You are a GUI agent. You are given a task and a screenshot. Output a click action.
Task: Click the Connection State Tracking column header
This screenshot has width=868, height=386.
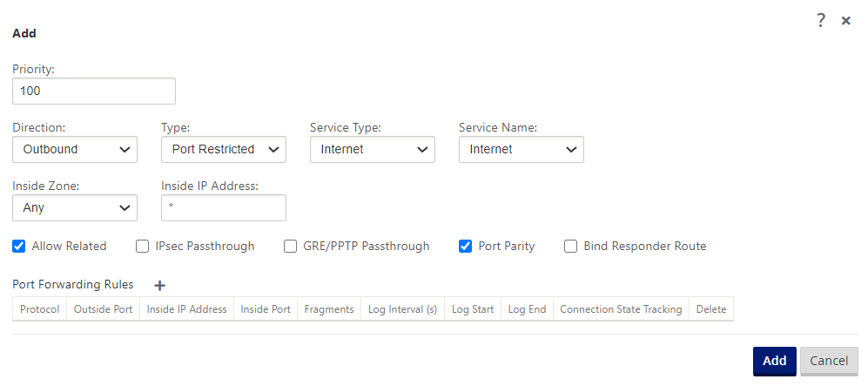[621, 309]
